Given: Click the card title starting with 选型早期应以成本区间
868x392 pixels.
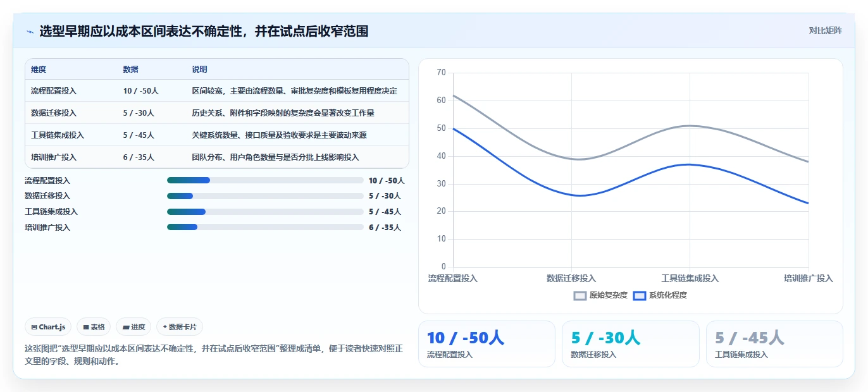Looking at the screenshot, I should tap(204, 31).
